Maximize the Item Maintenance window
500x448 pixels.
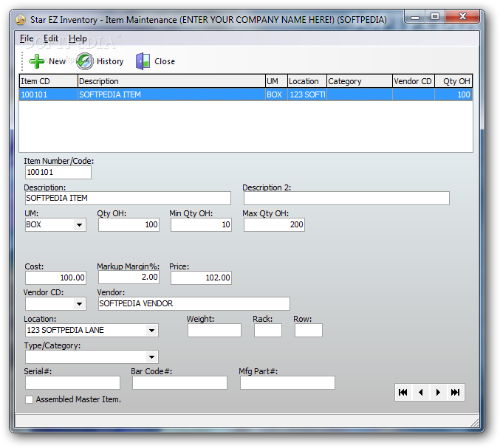point(435,17)
